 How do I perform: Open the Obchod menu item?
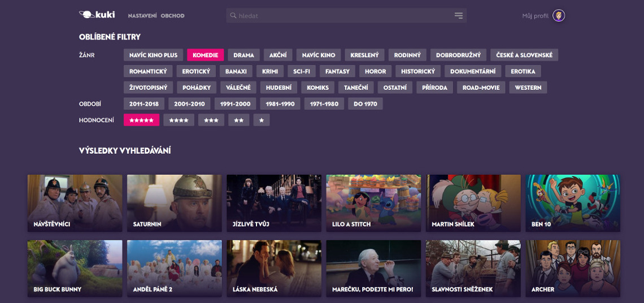click(172, 16)
